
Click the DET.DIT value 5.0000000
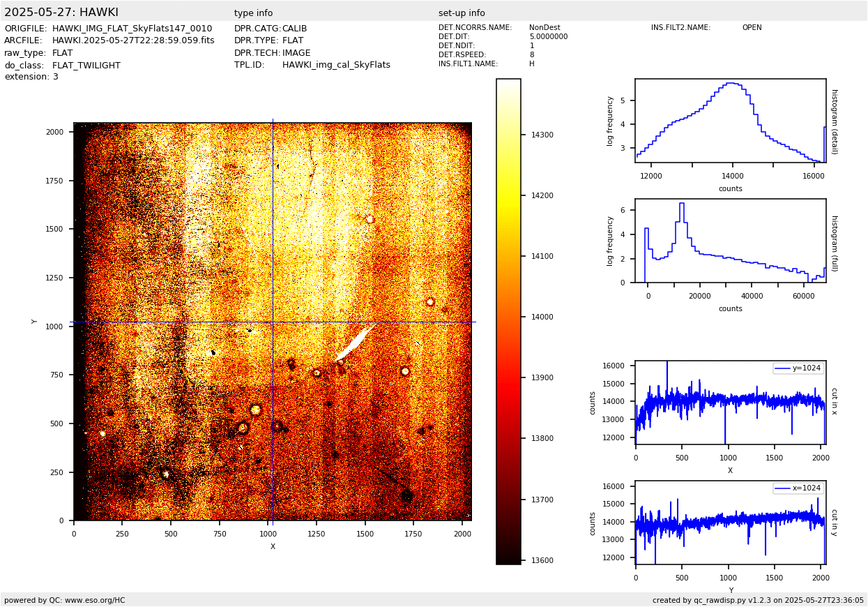pos(548,37)
